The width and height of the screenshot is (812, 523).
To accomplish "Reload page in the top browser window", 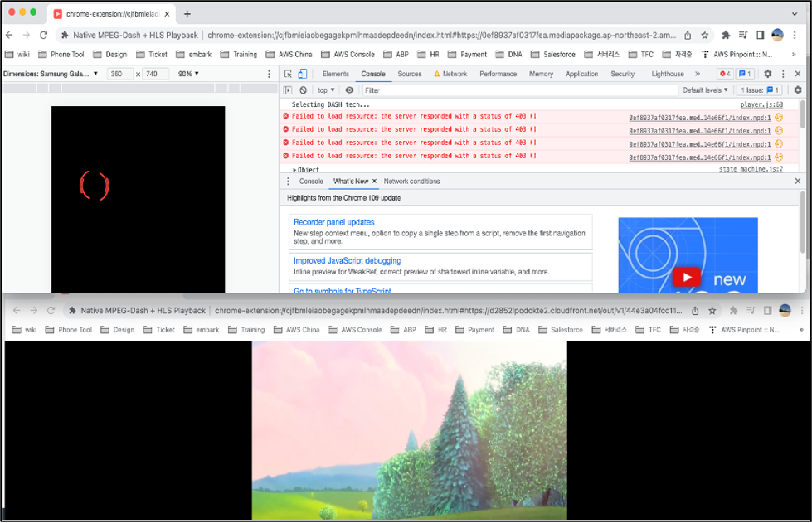I will click(43, 35).
